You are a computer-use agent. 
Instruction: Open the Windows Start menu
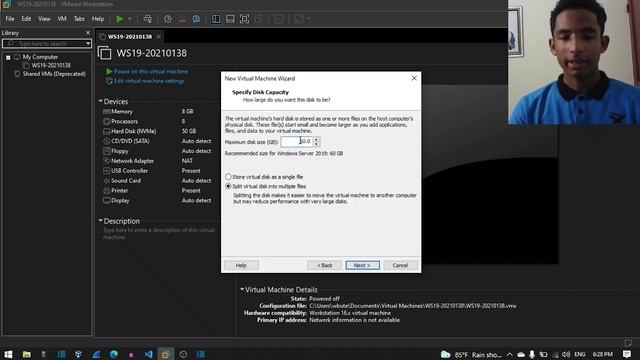click(x=8, y=354)
